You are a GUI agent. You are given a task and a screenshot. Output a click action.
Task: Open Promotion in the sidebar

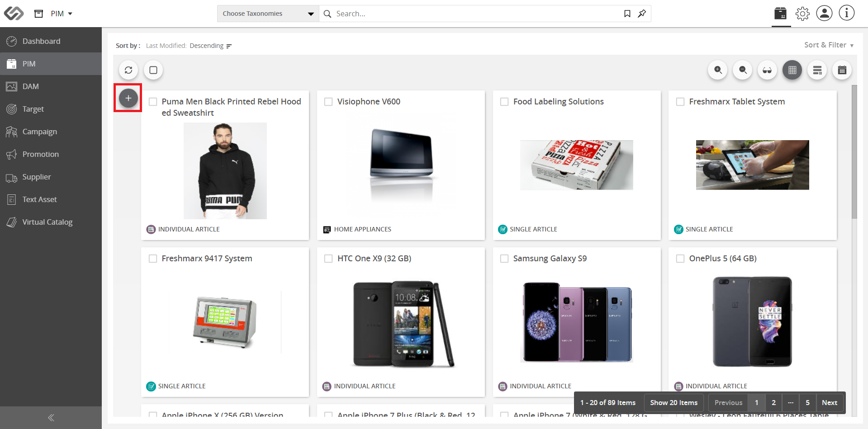pos(51,154)
